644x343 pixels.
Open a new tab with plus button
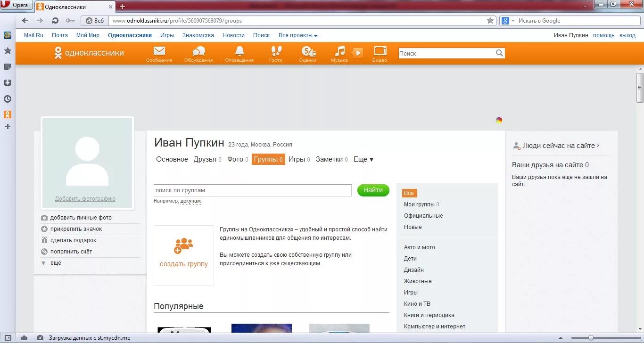pyautogui.click(x=123, y=6)
